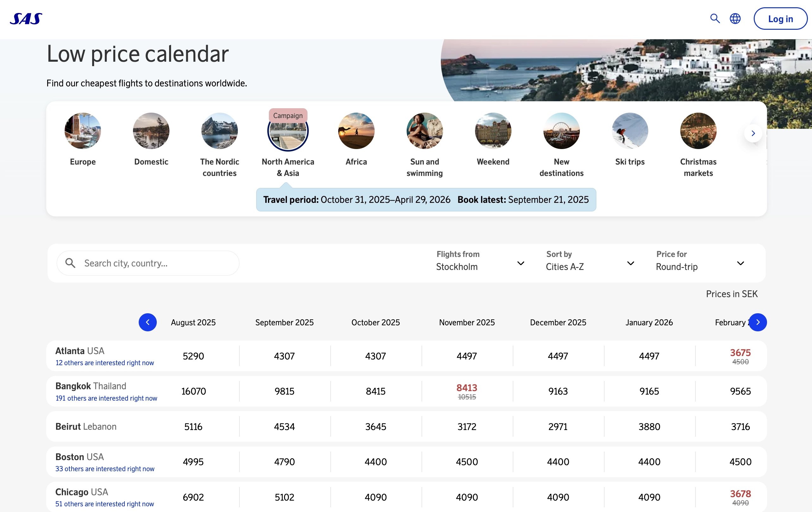Select Bangkok February price 9565
The image size is (812, 512).
point(740,391)
